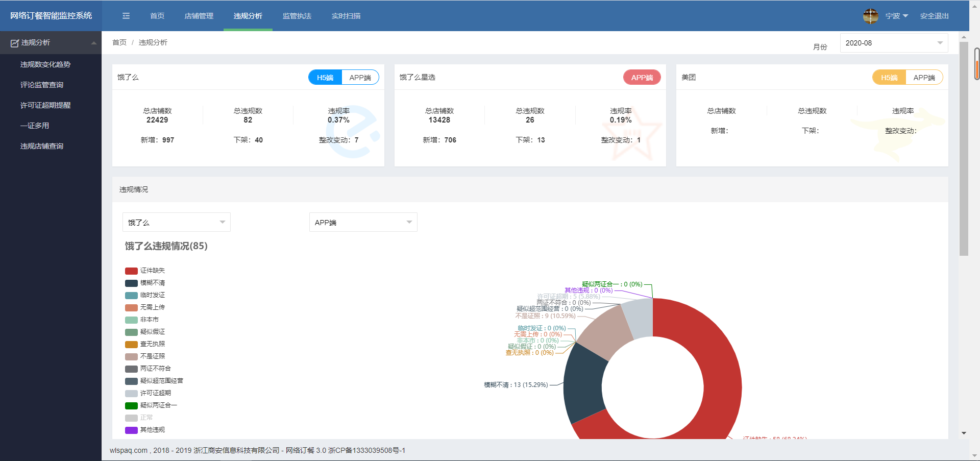
Task: Toggle 模糊不清 legend swatch
Action: click(x=131, y=283)
